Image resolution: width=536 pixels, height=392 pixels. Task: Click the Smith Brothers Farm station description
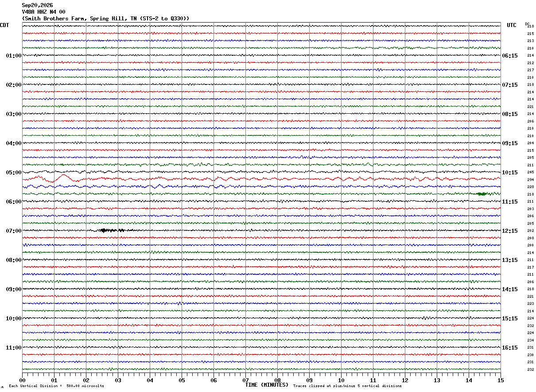[x=105, y=19]
